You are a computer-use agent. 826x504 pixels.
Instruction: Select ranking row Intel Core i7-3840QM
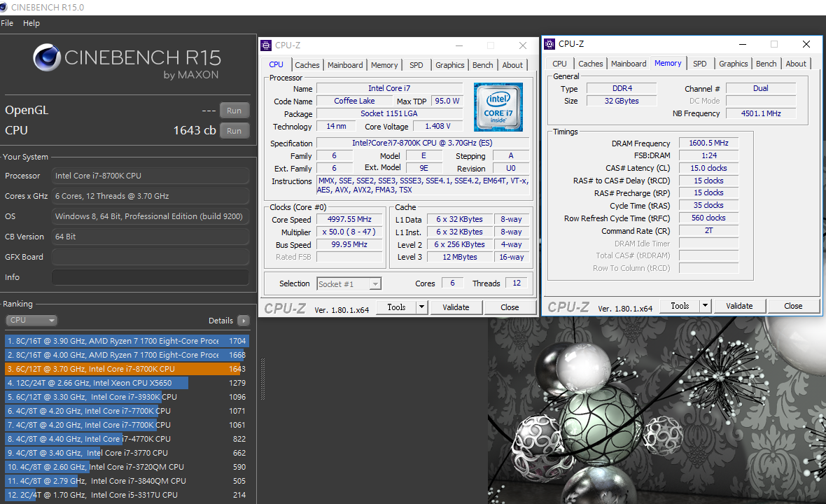coord(127,481)
